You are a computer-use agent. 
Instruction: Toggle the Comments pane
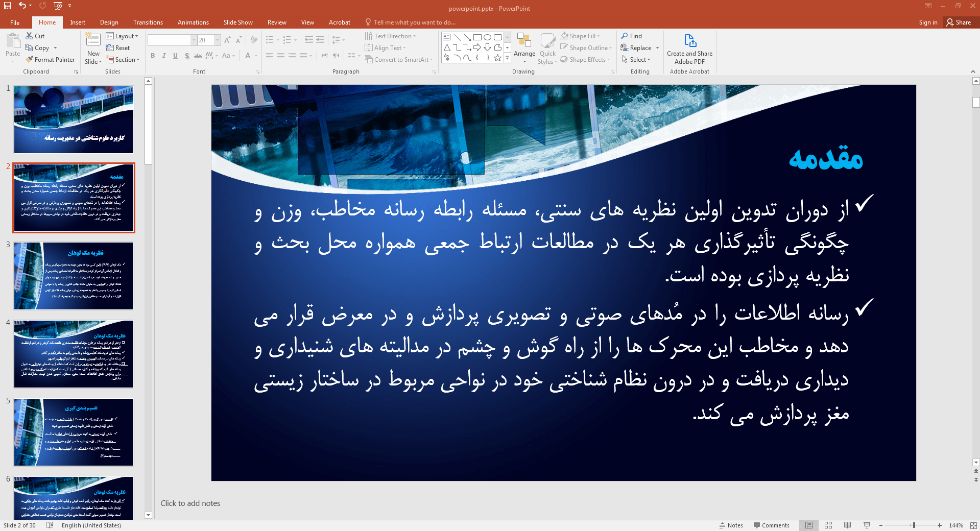(x=771, y=525)
